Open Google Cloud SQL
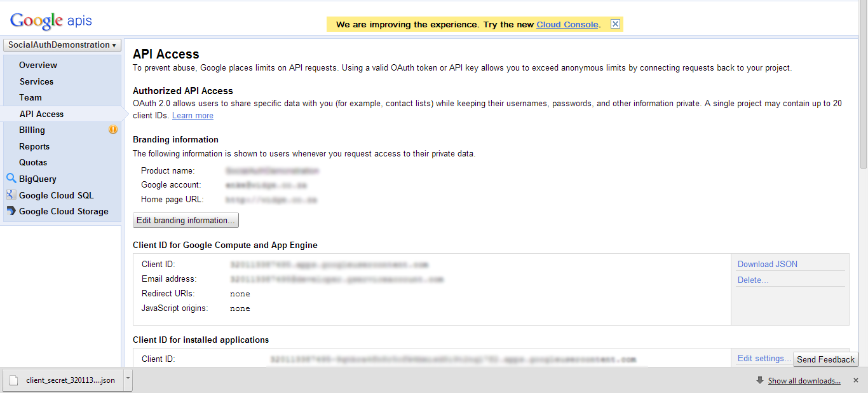The height and width of the screenshot is (393, 868). (x=57, y=195)
